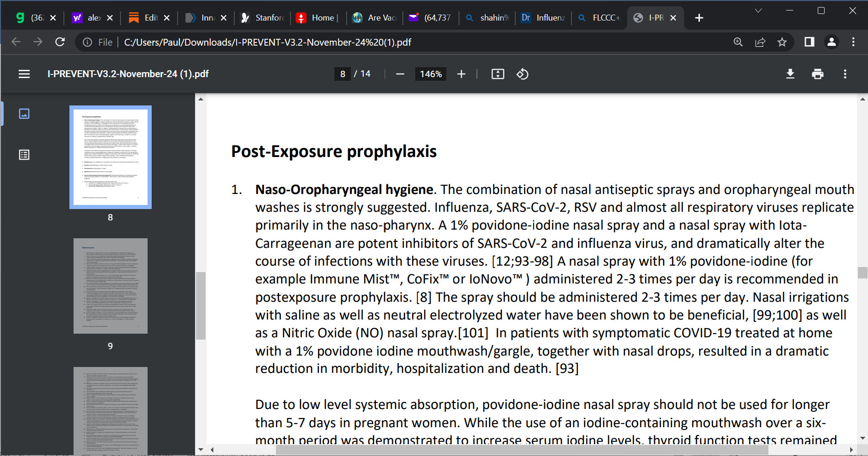The height and width of the screenshot is (456, 868).
Task: Open Chrome customize and control menu
Action: point(853,42)
